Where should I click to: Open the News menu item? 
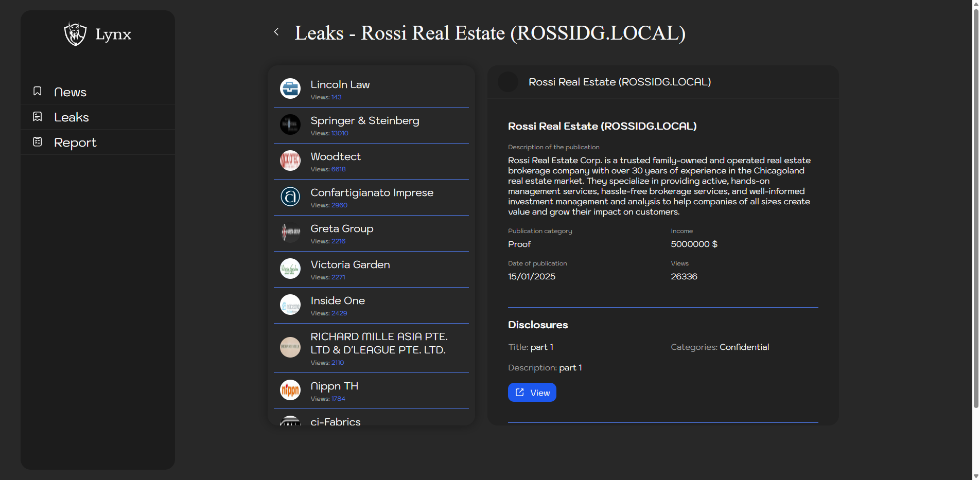[70, 92]
